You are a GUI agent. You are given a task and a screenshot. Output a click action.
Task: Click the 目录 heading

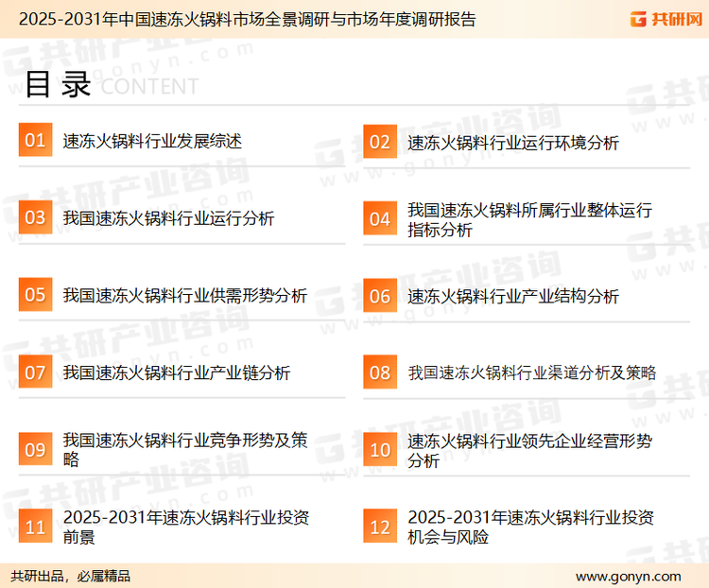58,84
